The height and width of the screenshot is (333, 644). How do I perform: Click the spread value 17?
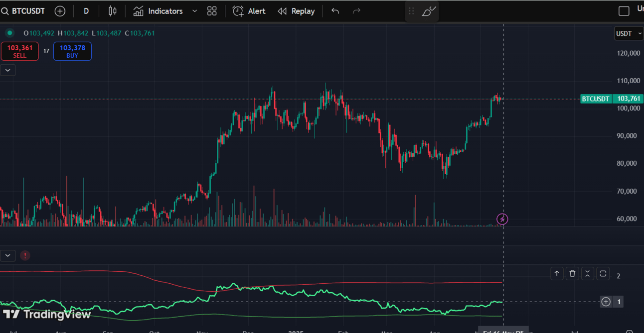[x=46, y=51]
